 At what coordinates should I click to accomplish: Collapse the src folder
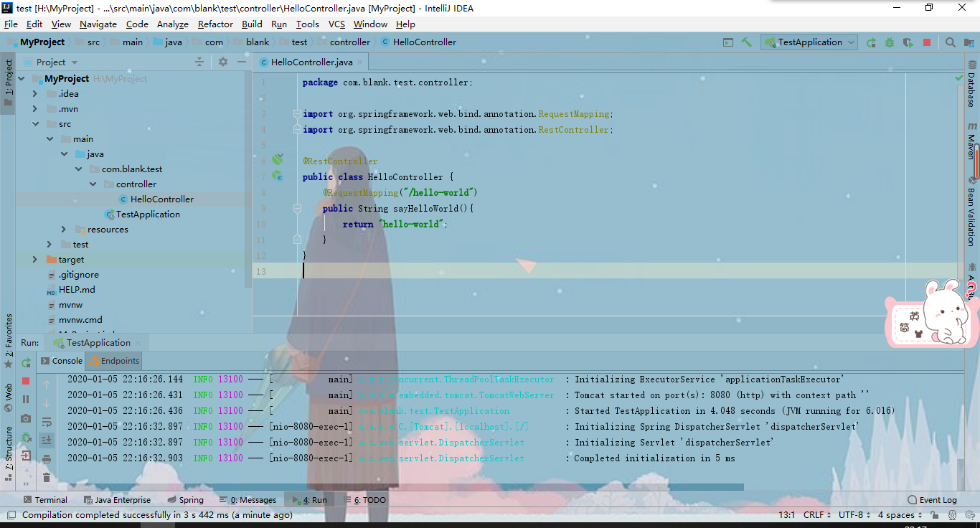(35, 124)
